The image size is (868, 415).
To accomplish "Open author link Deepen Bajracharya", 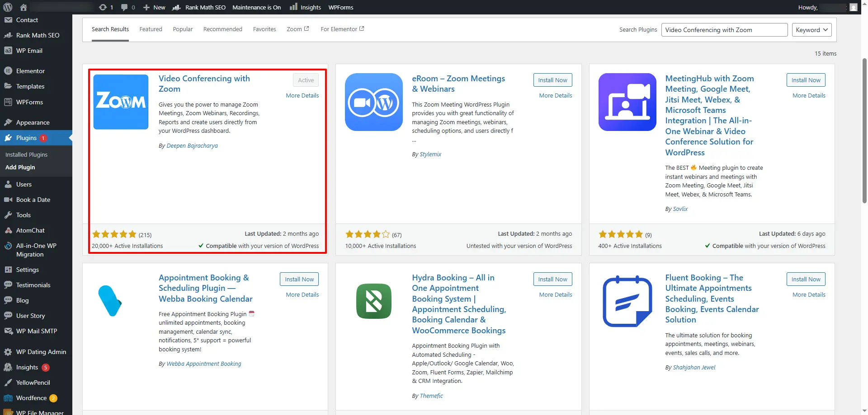I will [x=192, y=145].
